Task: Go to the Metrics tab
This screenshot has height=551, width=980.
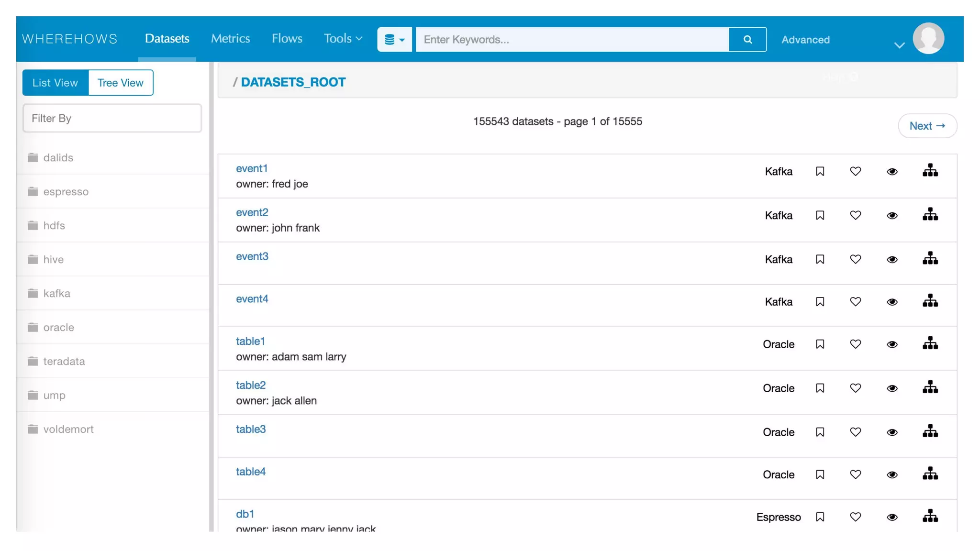Action: pos(230,38)
